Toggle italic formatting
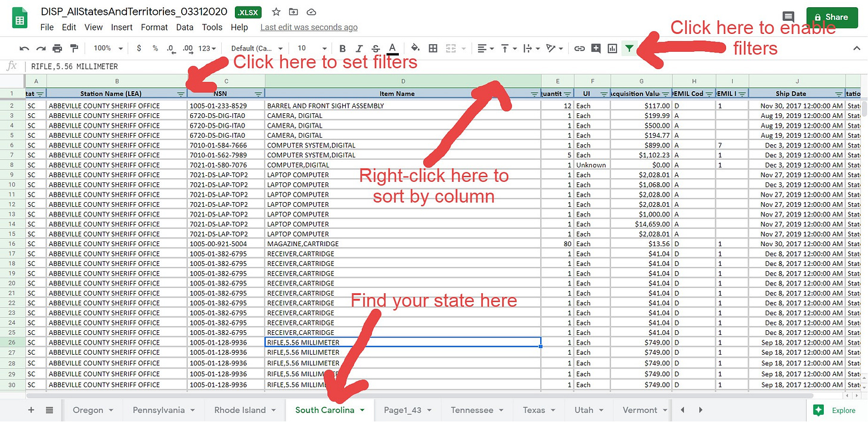The height and width of the screenshot is (422, 868). 359,48
